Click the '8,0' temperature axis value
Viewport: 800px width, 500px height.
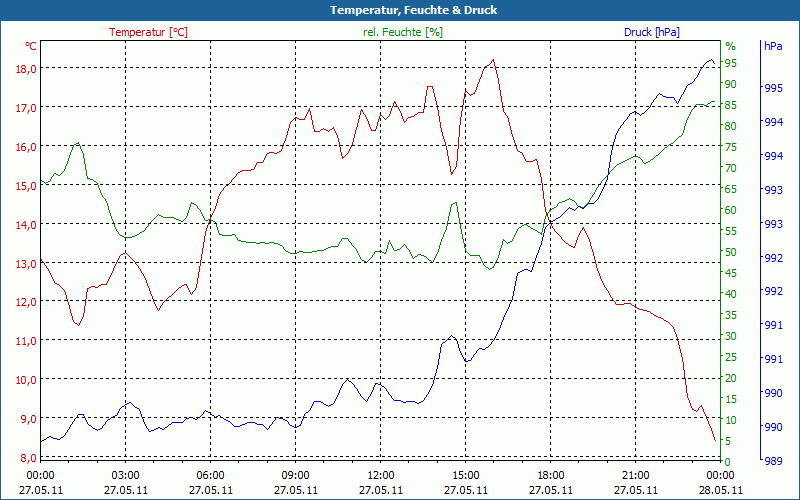(29, 458)
